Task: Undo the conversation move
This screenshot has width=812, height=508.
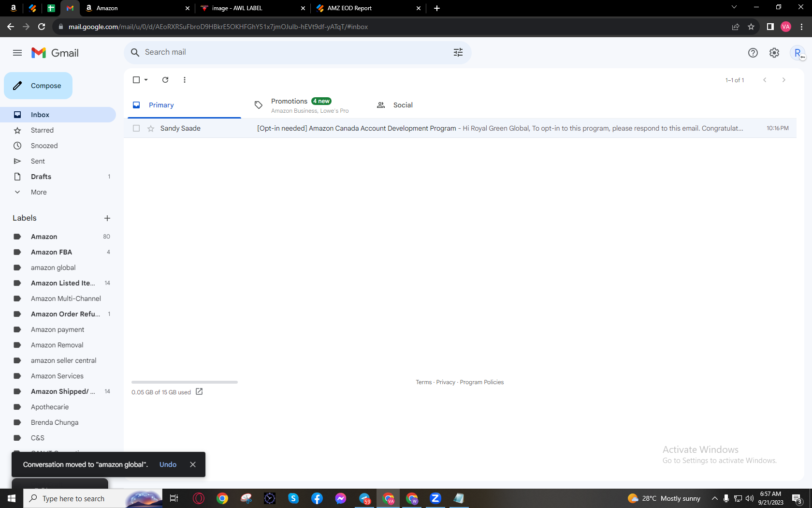Action: [168, 464]
